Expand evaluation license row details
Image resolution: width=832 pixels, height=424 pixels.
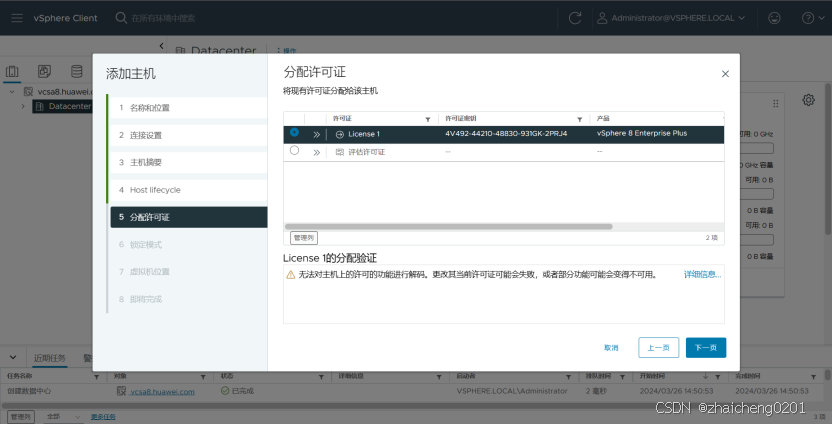coord(316,152)
